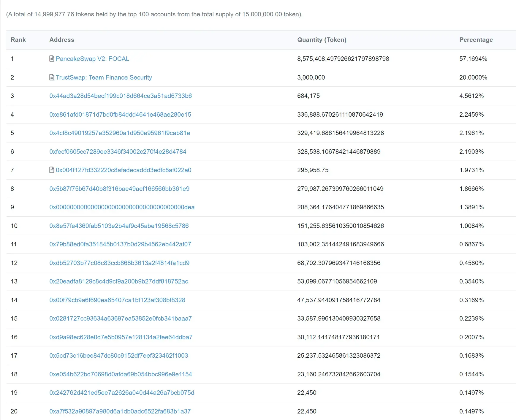Viewport: 516px width, 420px height.
Task: Open the TrustSwap: Team Finance Security link
Action: pos(104,77)
